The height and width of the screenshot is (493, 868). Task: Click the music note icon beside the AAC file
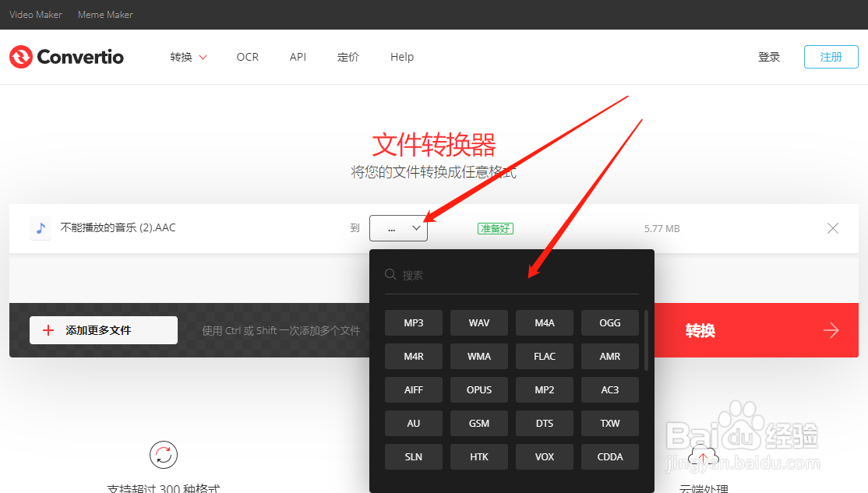coord(40,227)
